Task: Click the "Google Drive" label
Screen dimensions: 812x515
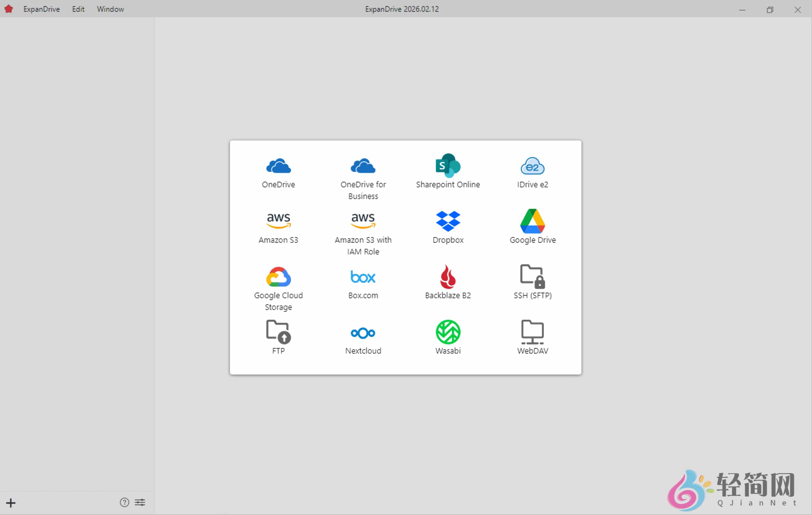Action: (x=532, y=240)
